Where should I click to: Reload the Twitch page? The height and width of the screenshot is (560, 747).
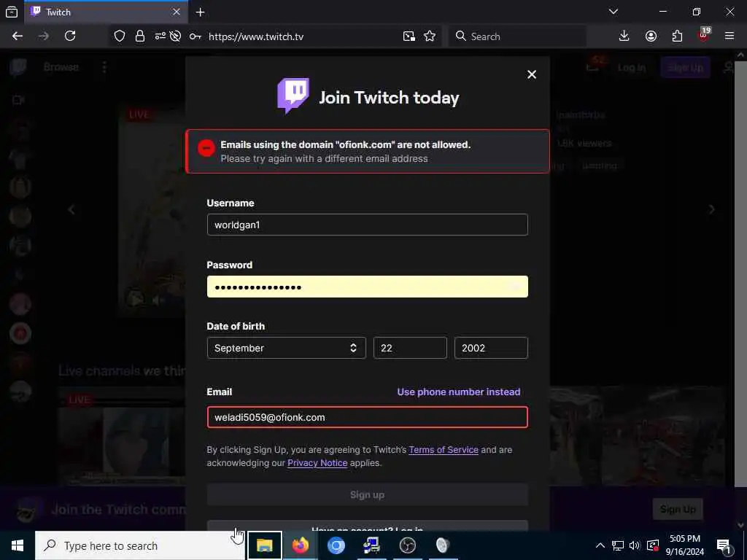70,36
